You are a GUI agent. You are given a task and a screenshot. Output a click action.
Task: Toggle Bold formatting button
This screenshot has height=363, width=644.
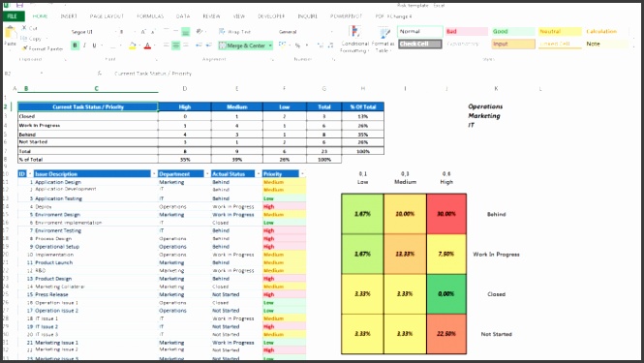(75, 45)
